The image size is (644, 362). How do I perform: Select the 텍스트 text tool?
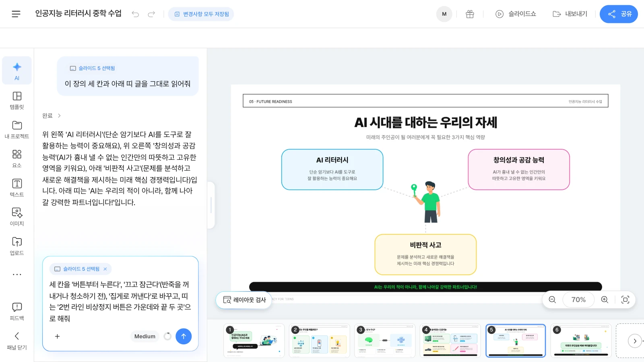[17, 188]
